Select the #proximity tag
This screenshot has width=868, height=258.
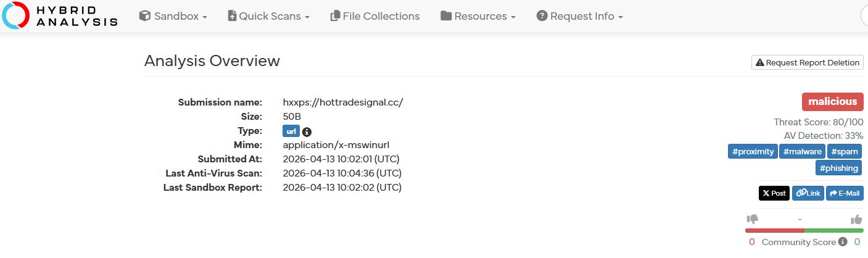coord(752,151)
